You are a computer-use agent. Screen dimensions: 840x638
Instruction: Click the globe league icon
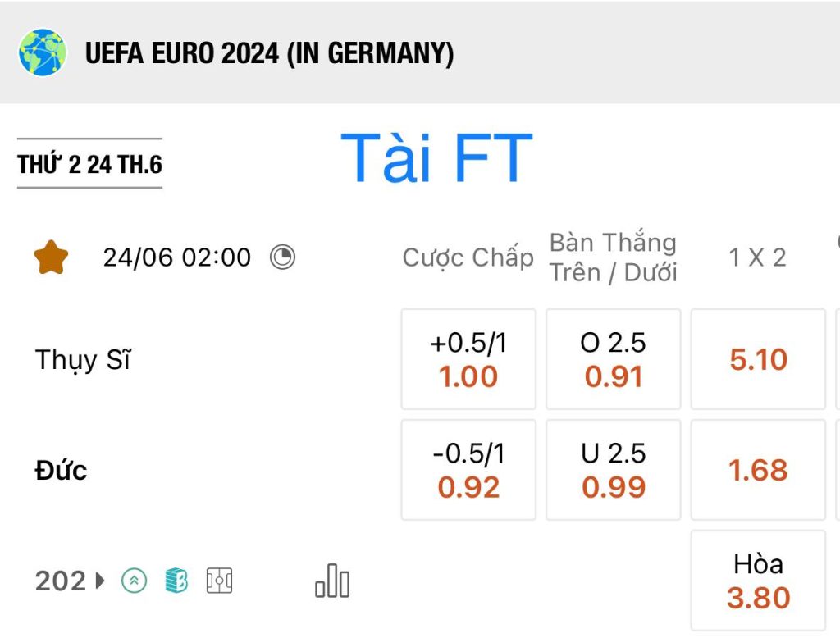pyautogui.click(x=43, y=52)
